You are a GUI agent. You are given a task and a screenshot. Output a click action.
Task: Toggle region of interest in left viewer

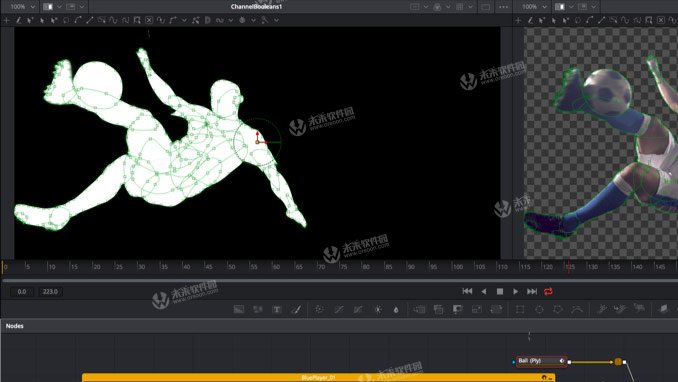(415, 7)
